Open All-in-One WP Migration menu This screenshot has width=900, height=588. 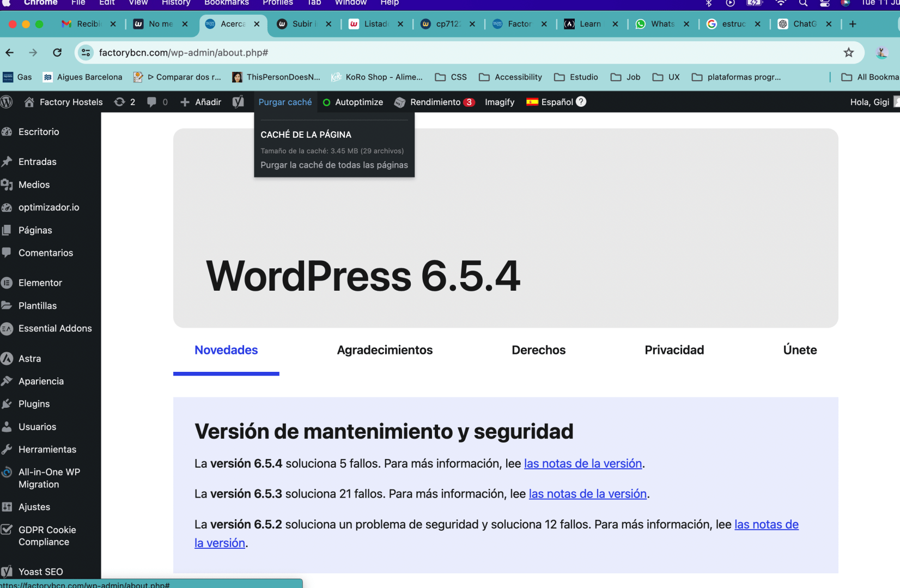coord(50,478)
